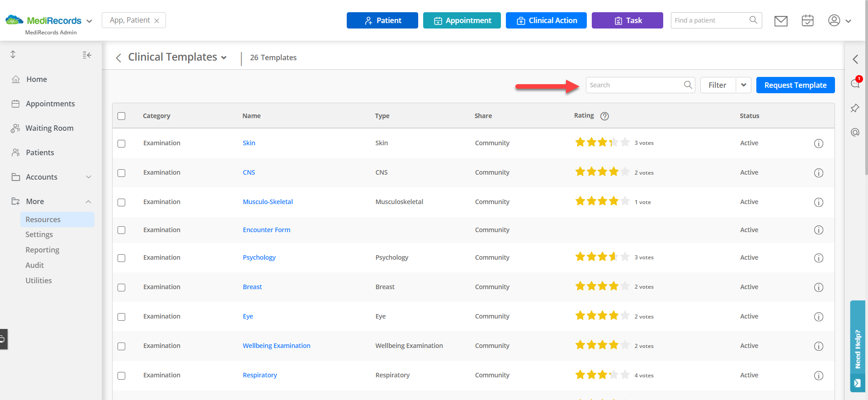The width and height of the screenshot is (868, 400).
Task: Select Reporting submenu item
Action: [x=42, y=250]
